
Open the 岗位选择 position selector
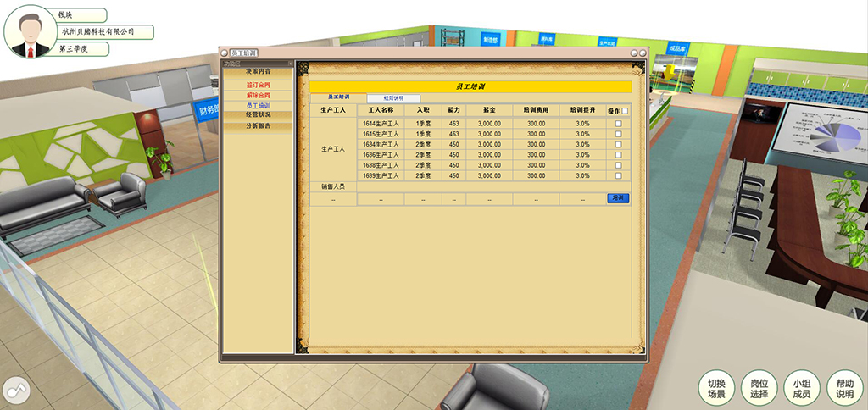coord(759,389)
